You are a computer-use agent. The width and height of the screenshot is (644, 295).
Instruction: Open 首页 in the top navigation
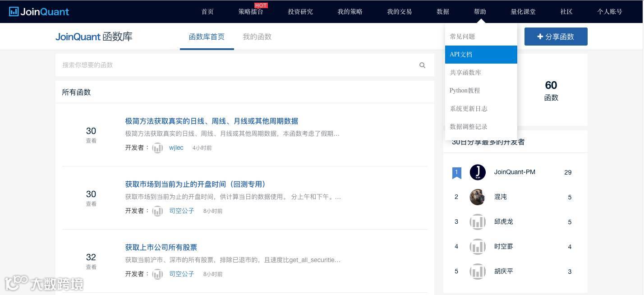tap(207, 12)
